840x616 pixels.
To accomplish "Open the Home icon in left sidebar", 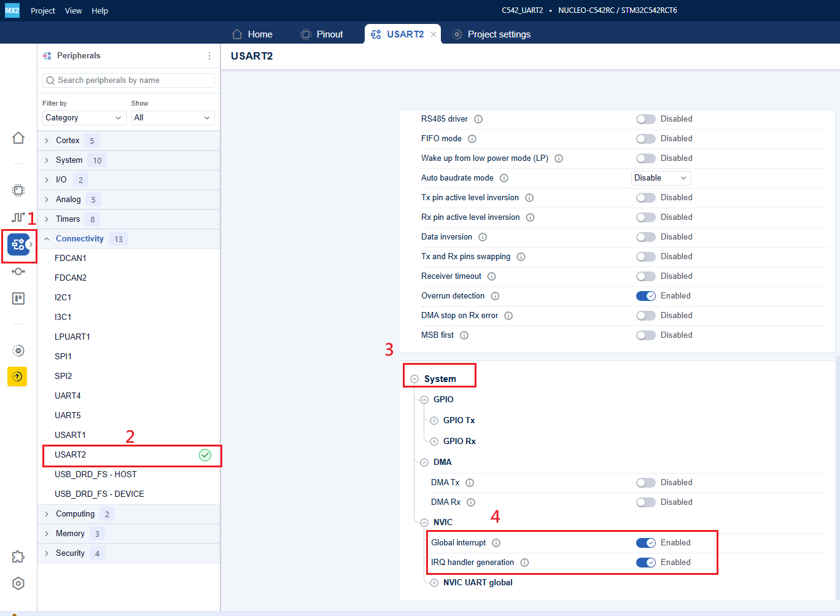I will (18, 138).
